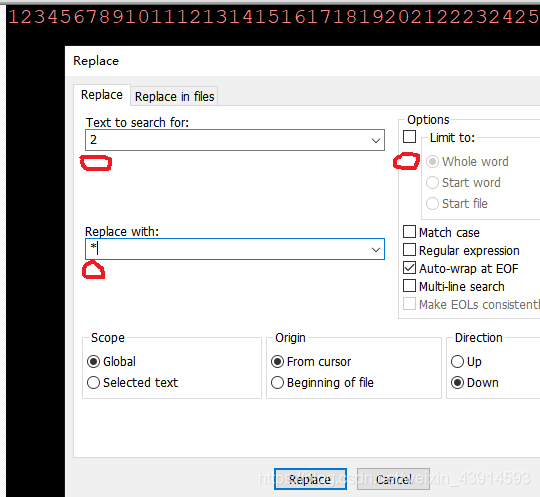Enable Match case option
540x497 pixels.
point(409,232)
